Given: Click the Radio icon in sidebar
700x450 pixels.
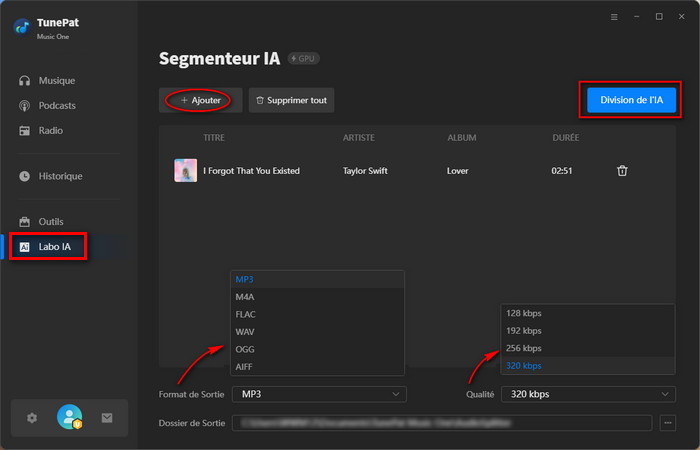Looking at the screenshot, I should pos(25,131).
